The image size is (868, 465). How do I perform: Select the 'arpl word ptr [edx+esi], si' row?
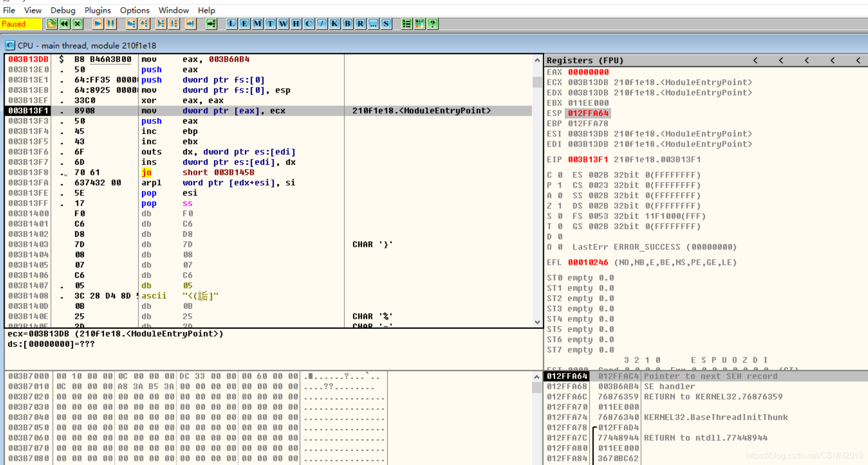(x=268, y=183)
